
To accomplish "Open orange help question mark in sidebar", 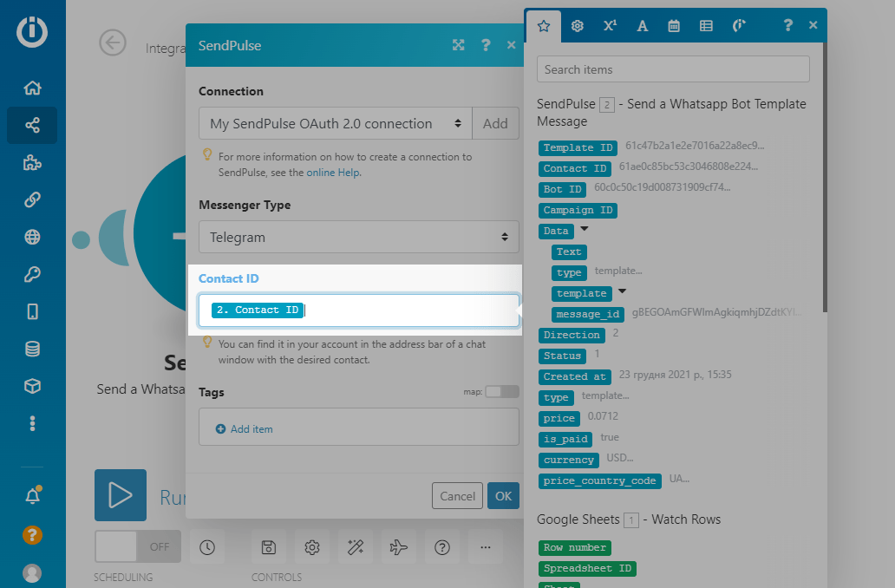I will [33, 535].
